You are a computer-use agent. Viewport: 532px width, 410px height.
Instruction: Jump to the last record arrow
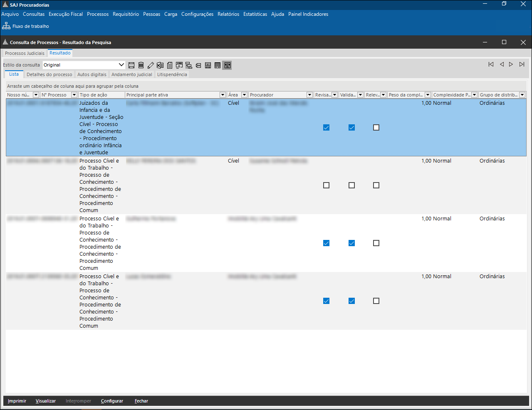[522, 64]
